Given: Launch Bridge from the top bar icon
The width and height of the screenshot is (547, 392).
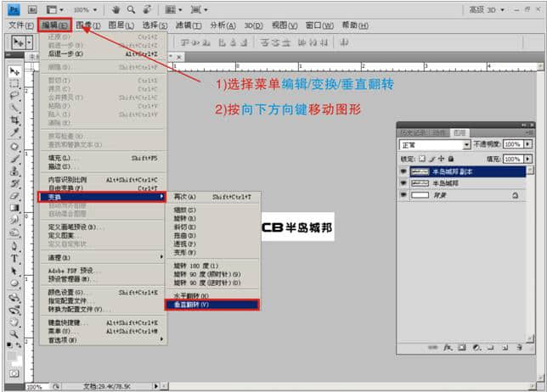Looking at the screenshot, I should (31, 8).
